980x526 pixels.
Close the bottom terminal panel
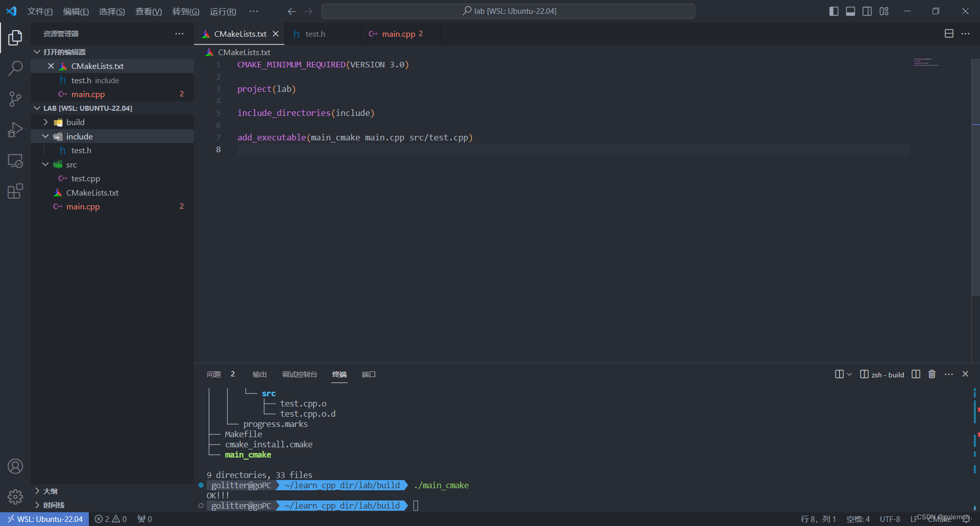pyautogui.click(x=965, y=374)
